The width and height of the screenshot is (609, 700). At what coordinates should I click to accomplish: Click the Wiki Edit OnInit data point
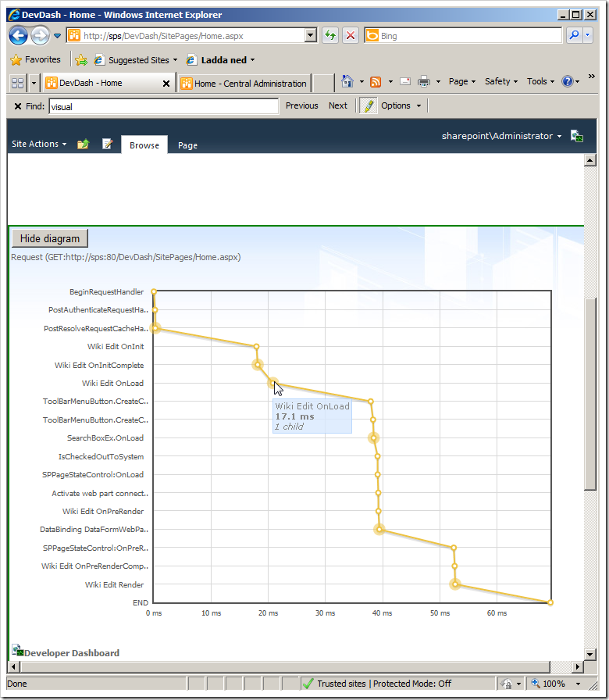pos(256,346)
